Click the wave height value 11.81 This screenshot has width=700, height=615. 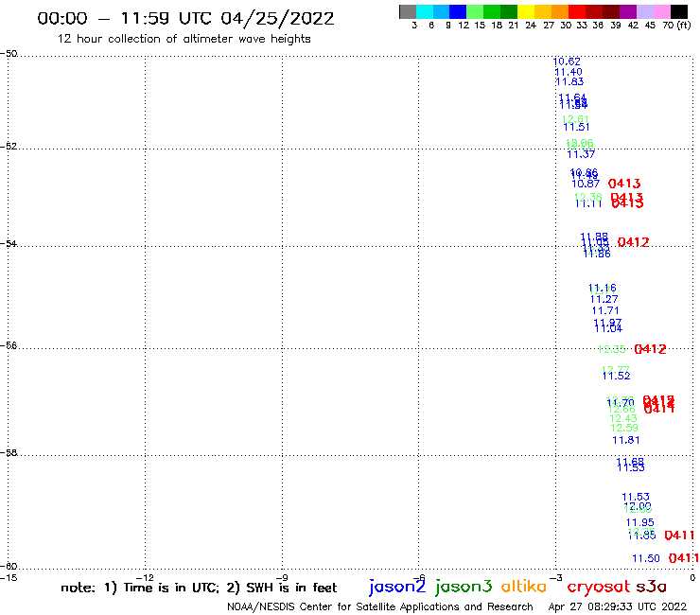626,440
